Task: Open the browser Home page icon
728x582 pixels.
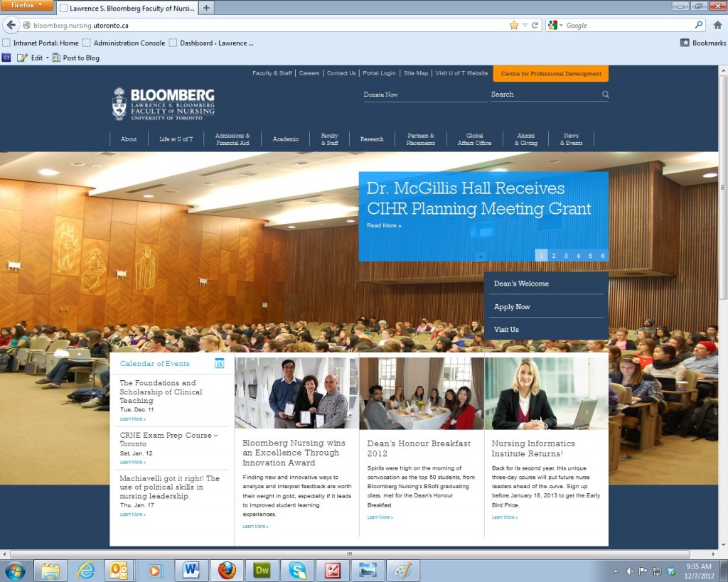Action: pos(717,25)
